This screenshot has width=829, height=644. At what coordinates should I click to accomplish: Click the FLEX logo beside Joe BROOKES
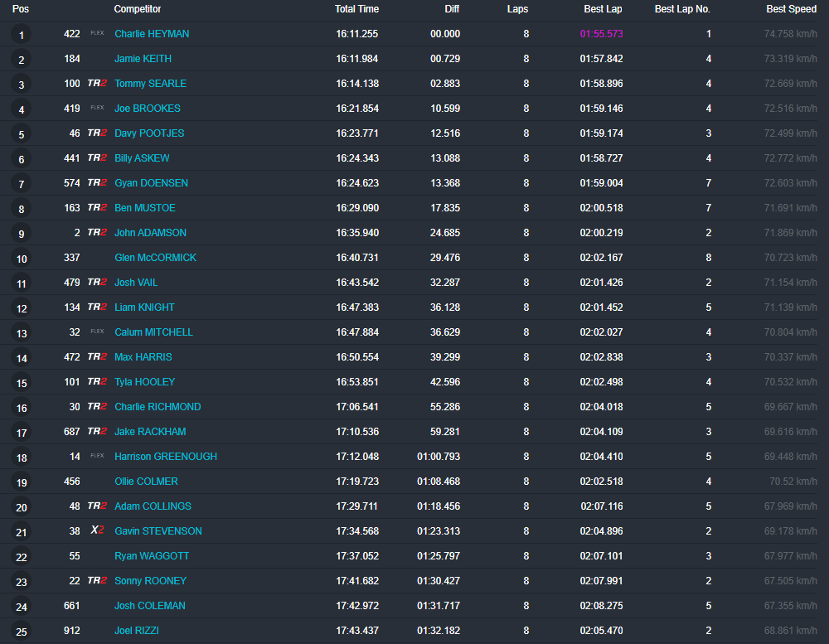[x=97, y=109]
